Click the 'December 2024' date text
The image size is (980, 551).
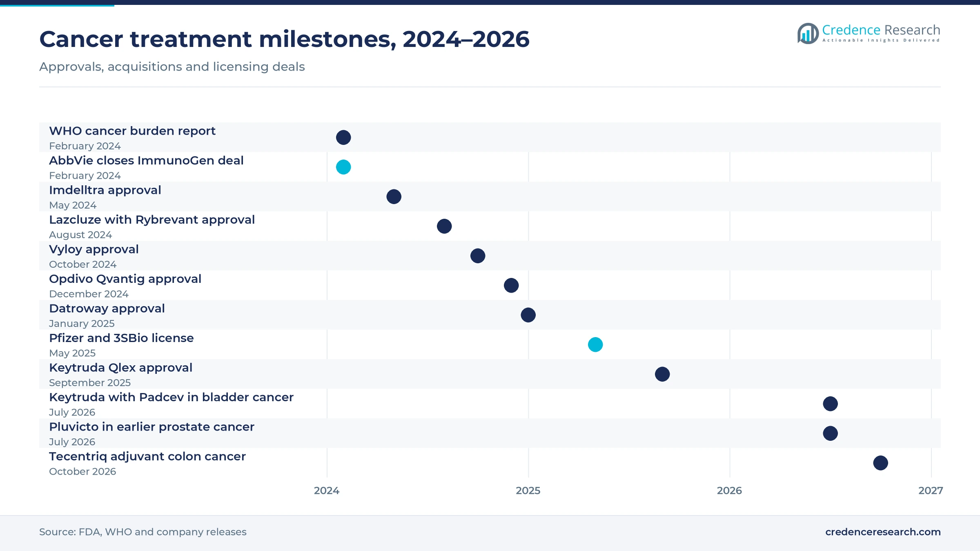point(89,294)
